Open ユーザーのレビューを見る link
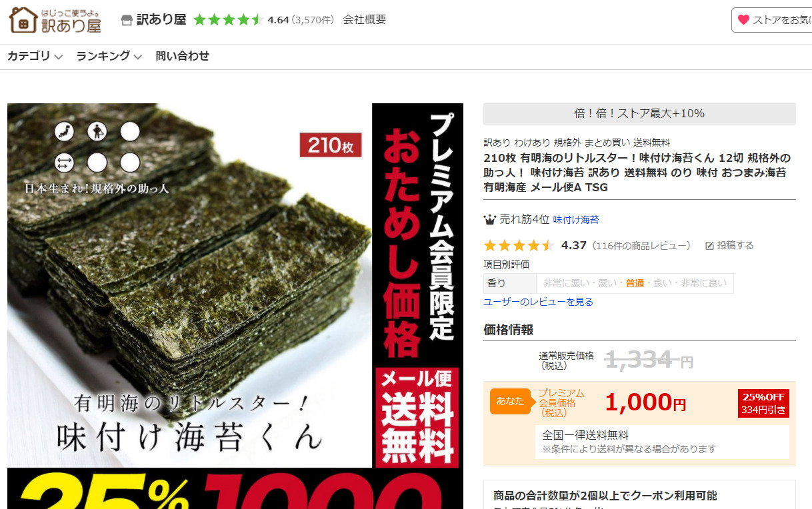 point(538,302)
